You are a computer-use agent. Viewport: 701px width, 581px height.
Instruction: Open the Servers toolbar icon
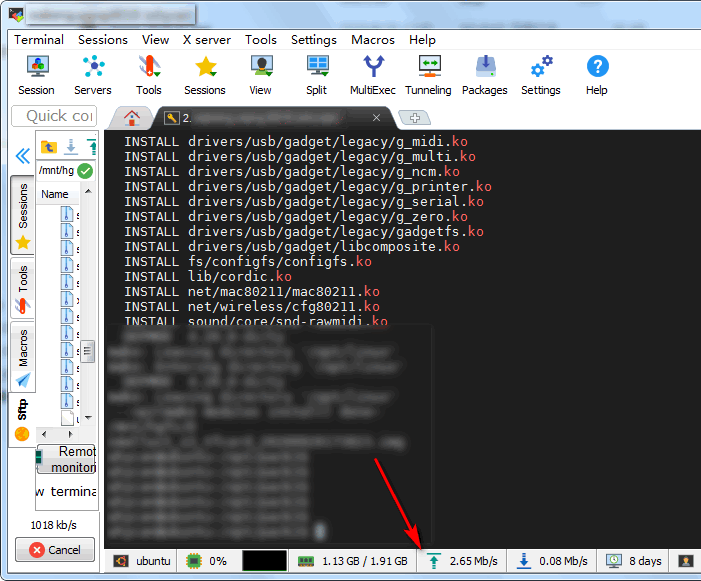tap(93, 75)
